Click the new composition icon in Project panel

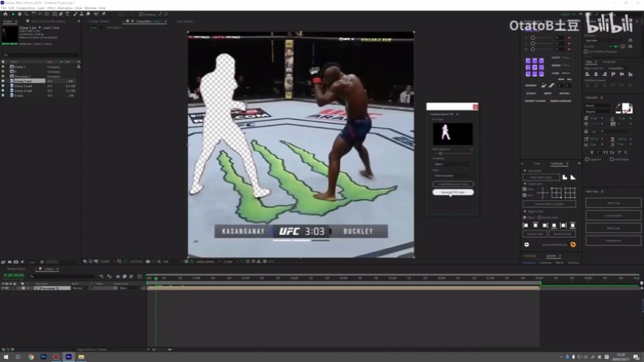click(16, 262)
